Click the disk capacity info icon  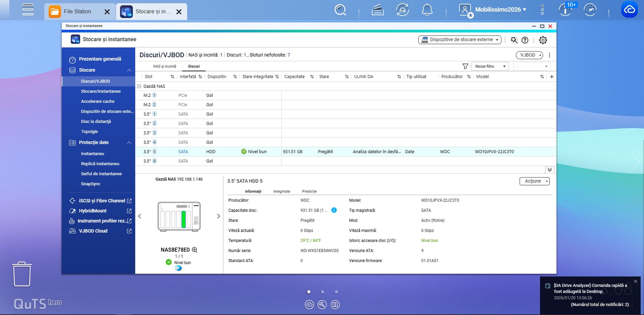coord(334,210)
